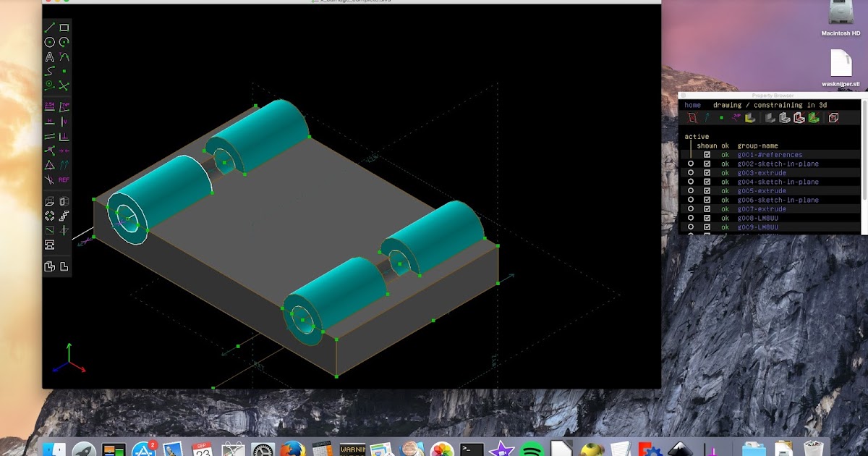Toggle shown for g001-#references

(707, 155)
